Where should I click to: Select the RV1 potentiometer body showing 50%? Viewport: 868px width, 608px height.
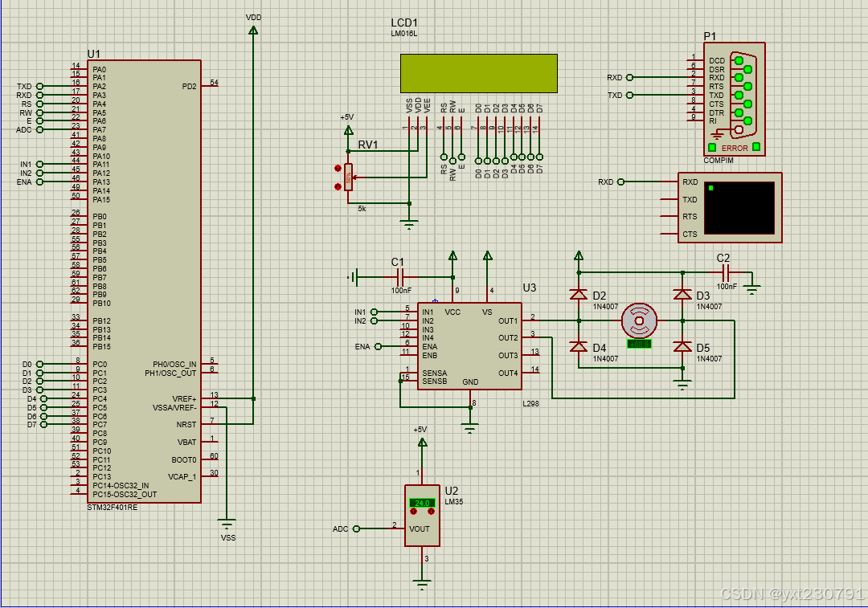(348, 178)
